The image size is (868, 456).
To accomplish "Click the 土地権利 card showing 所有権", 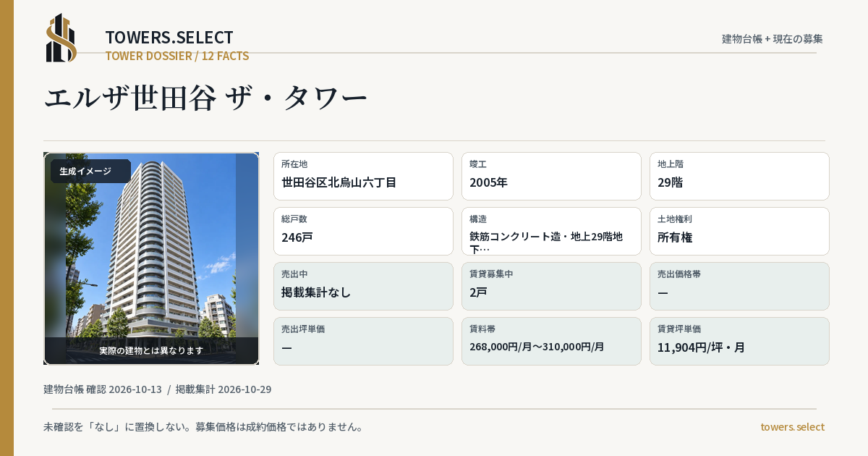I will 739,231.
